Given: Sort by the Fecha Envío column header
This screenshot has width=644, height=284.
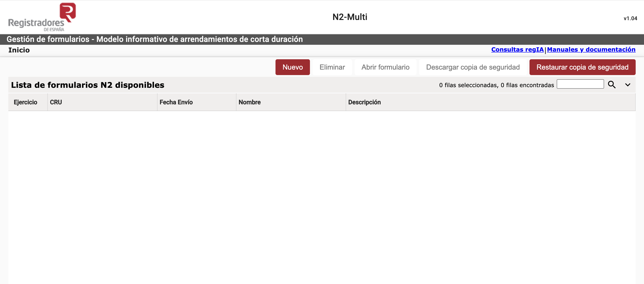Looking at the screenshot, I should coord(176,102).
